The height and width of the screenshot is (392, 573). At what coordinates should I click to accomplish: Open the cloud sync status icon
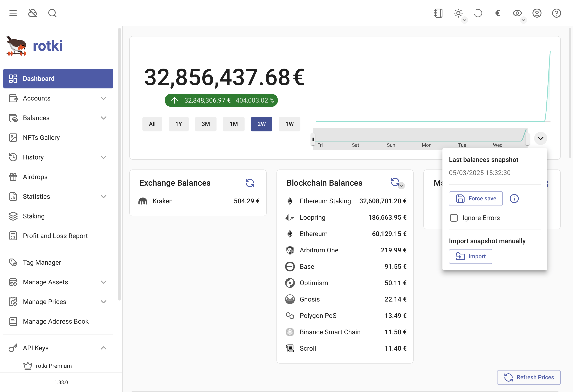point(33,13)
